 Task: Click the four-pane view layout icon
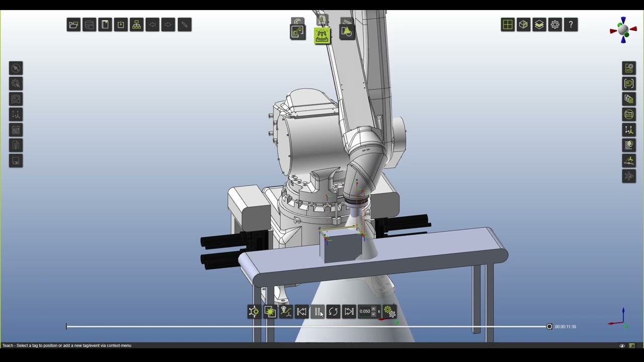(508, 25)
